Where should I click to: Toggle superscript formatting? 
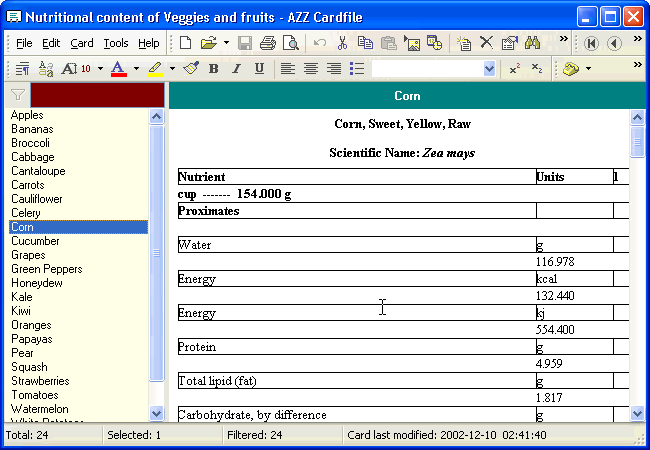coord(515,68)
